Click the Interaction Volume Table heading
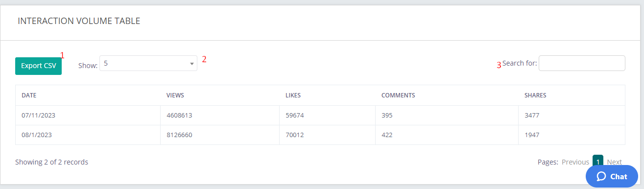Viewport: 644px width, 189px height. pos(79,21)
